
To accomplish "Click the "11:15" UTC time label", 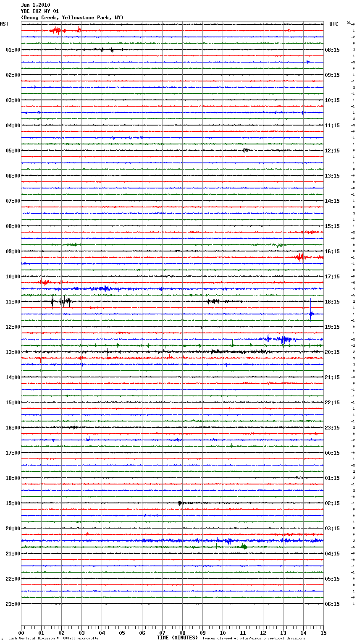I will 332,126.
